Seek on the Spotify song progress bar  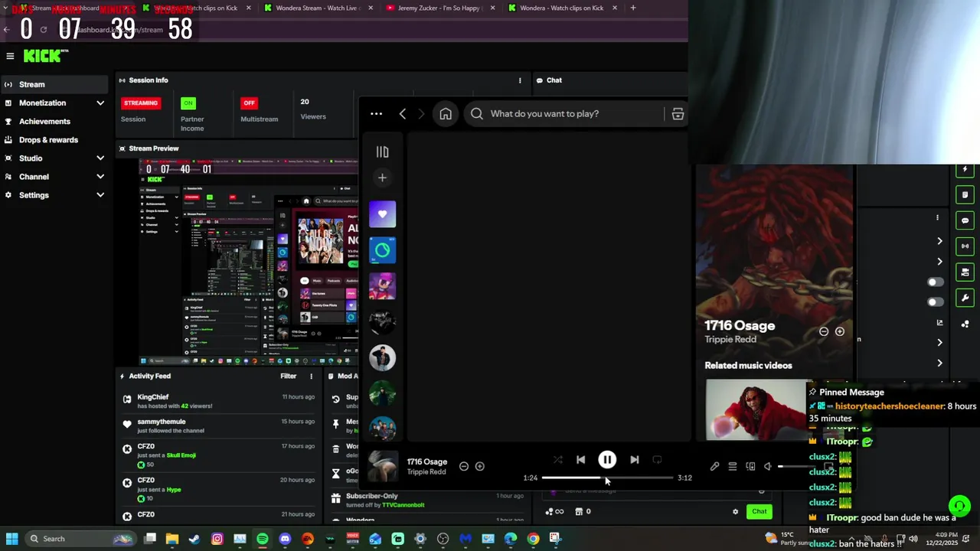[608, 478]
